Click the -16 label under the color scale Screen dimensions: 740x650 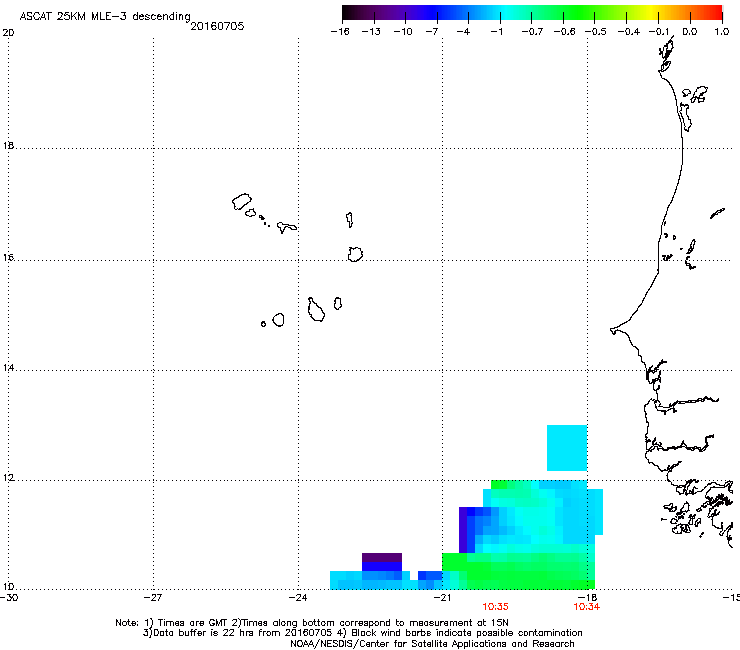(x=340, y=32)
